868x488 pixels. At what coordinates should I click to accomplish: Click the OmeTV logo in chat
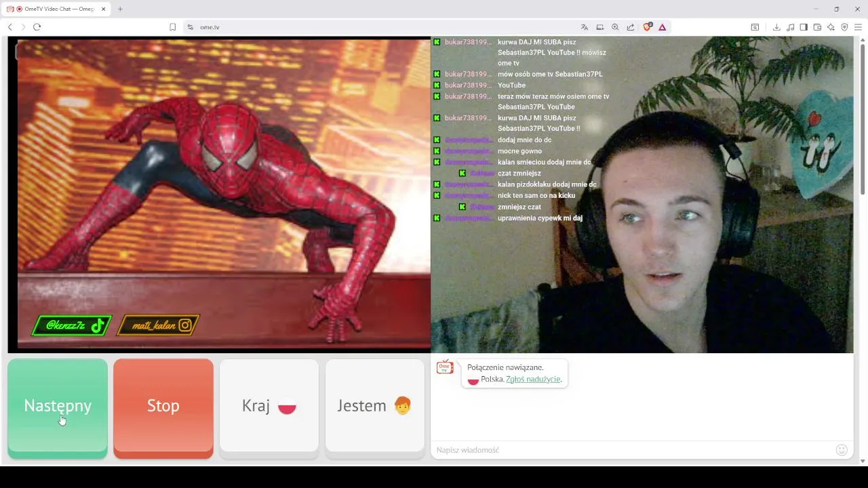[445, 367]
